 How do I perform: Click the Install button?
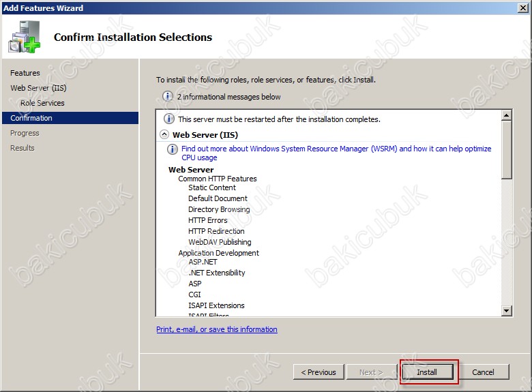click(x=428, y=372)
